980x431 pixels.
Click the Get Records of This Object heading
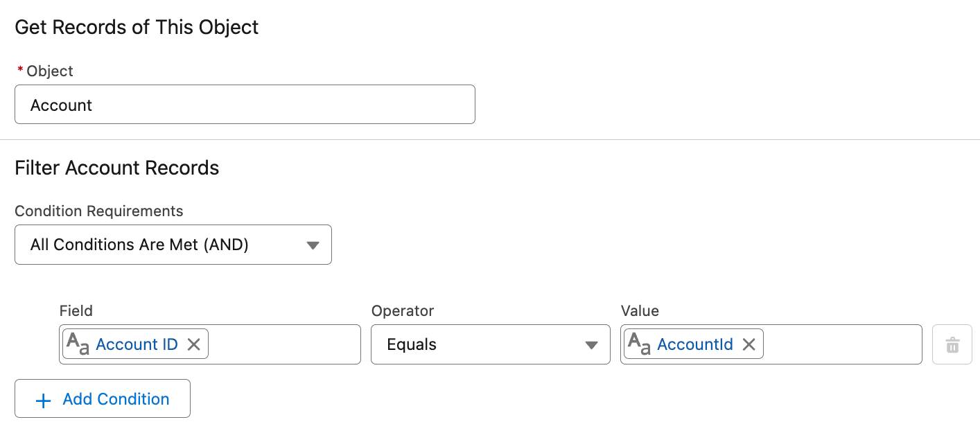pos(137,27)
